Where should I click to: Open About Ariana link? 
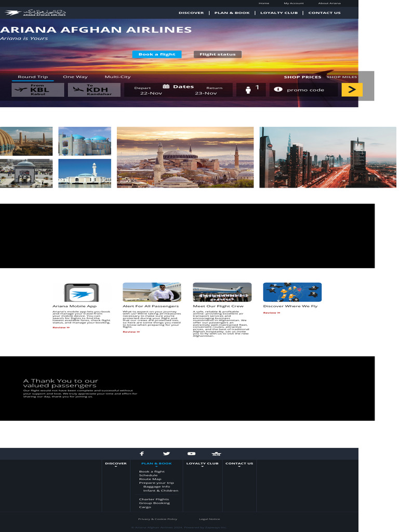329,4
